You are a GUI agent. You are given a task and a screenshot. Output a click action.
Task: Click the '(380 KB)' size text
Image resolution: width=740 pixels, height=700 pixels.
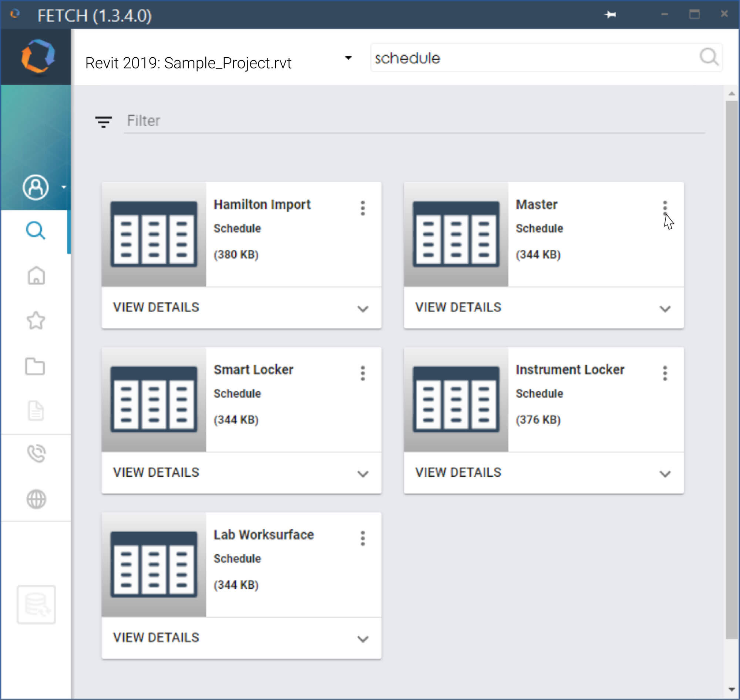236,254
